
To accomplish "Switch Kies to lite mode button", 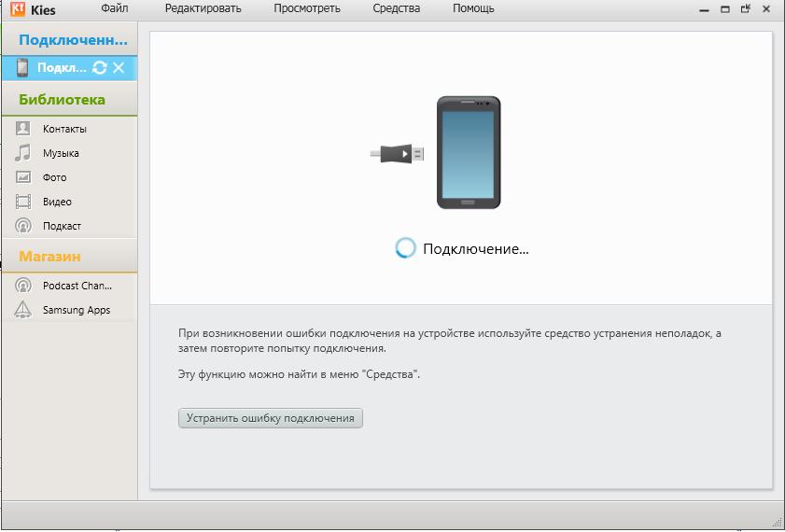I will (x=746, y=8).
